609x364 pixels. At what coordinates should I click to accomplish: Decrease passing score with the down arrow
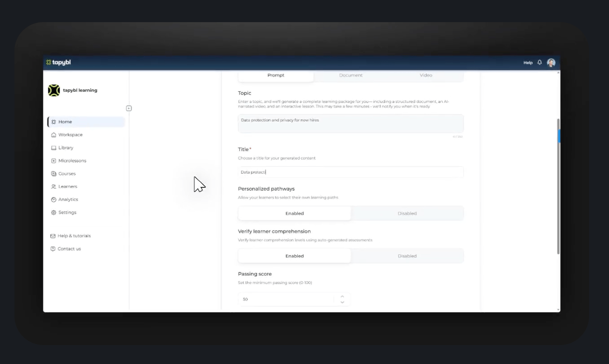tap(342, 302)
